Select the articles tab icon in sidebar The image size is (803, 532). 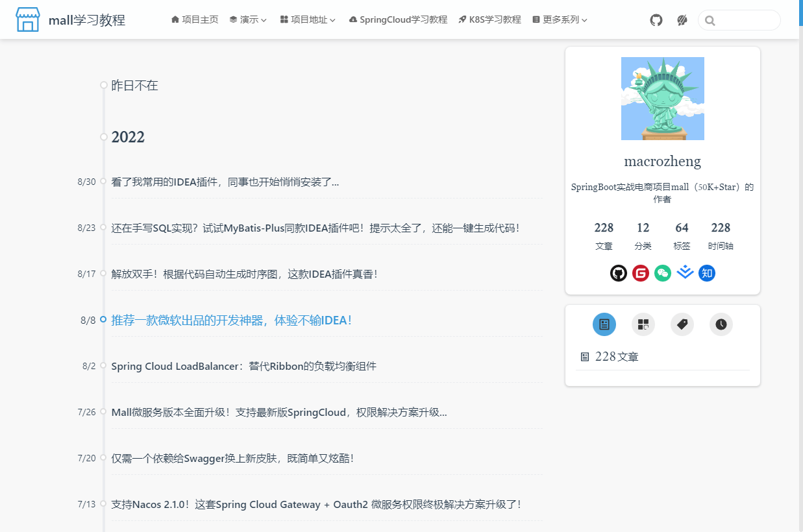[604, 324]
